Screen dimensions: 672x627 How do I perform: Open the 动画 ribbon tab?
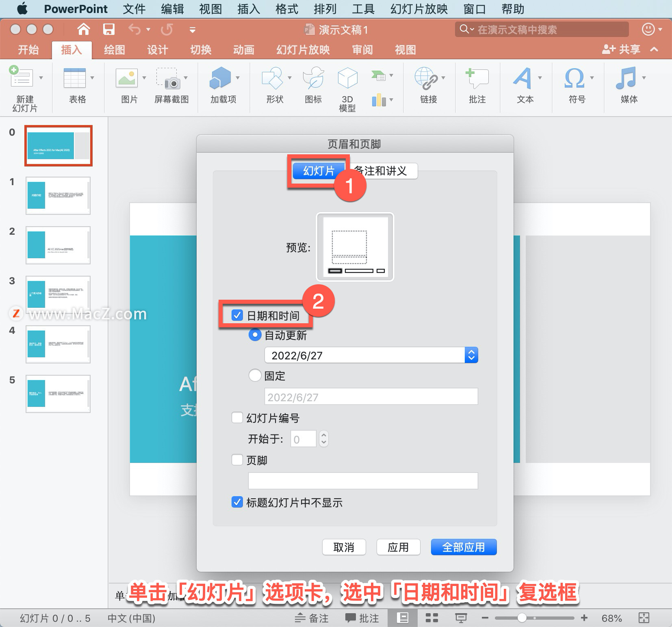pos(244,50)
